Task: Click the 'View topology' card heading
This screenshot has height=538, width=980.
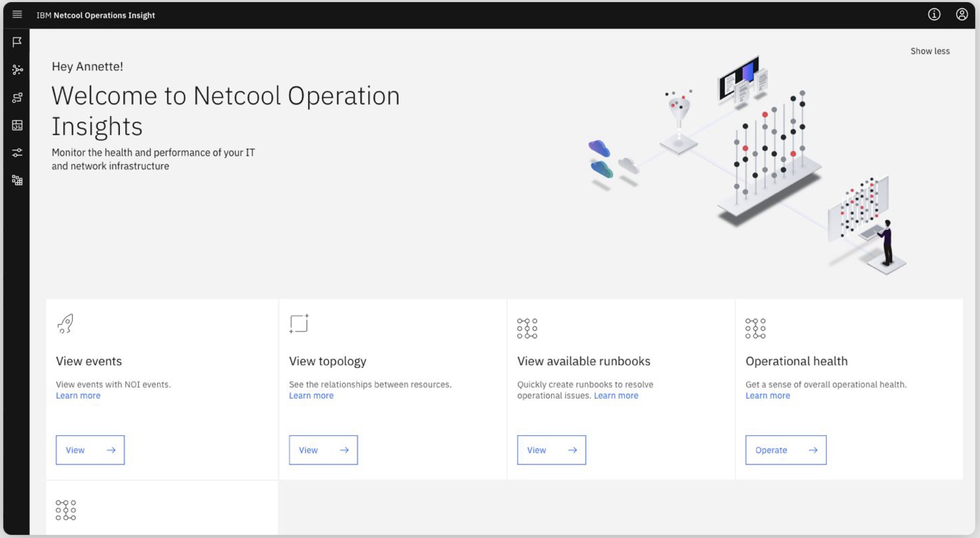Action: tap(327, 361)
